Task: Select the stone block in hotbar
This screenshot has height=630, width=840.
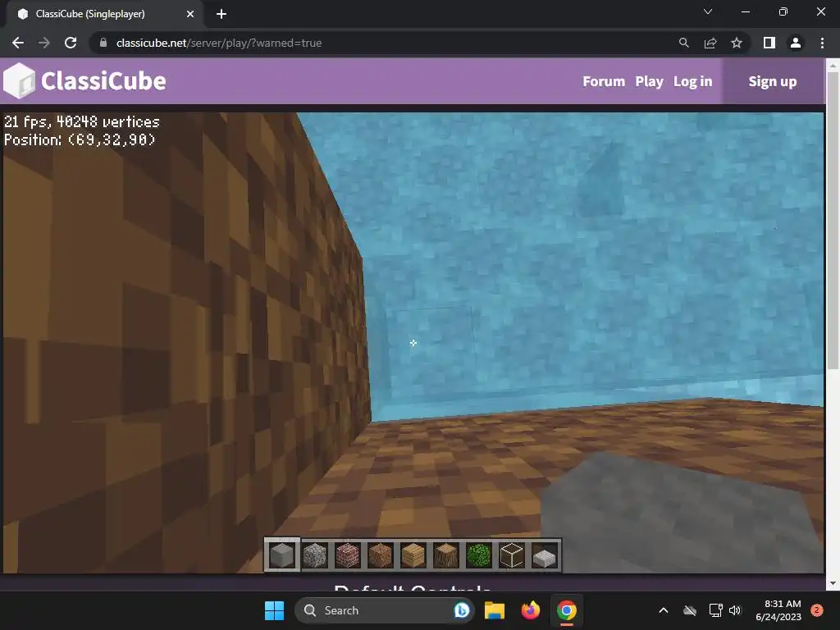Action: coord(282,555)
